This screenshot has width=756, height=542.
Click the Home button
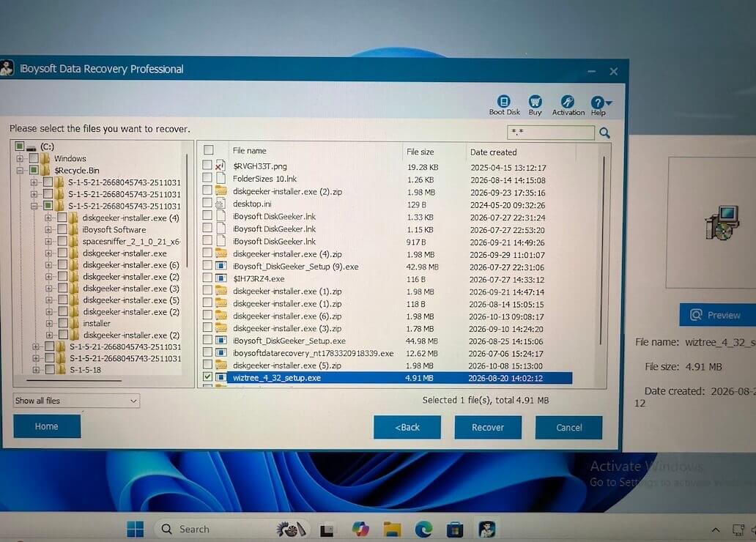(x=47, y=426)
